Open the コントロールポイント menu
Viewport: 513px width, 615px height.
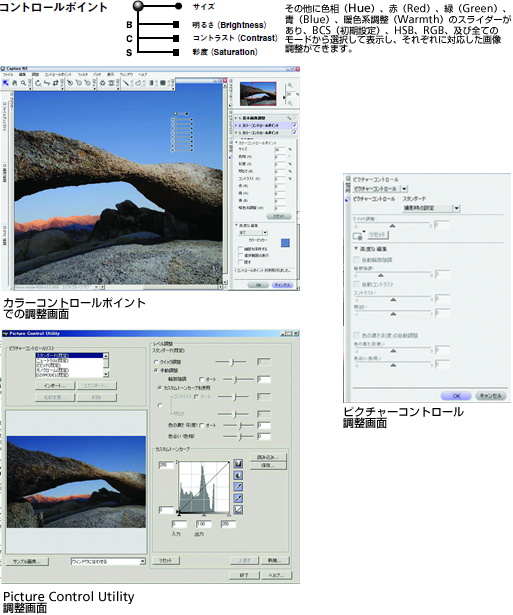pyautogui.click(x=58, y=75)
